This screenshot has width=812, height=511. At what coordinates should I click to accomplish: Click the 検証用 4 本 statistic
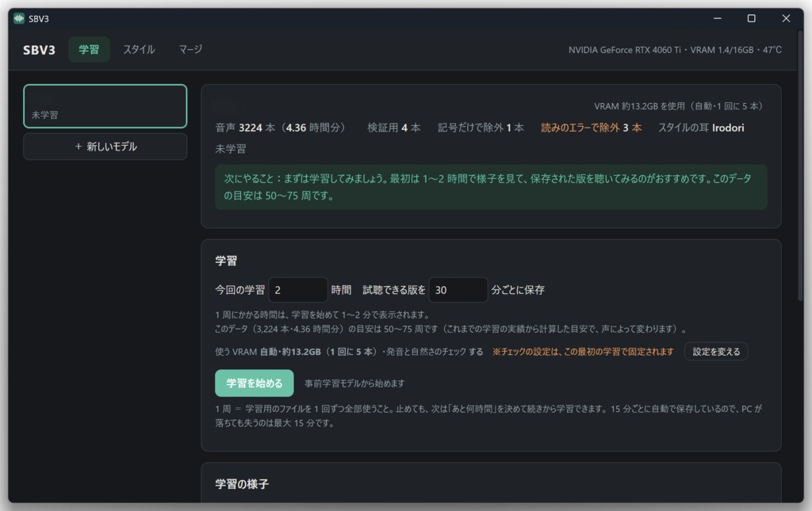tap(393, 128)
